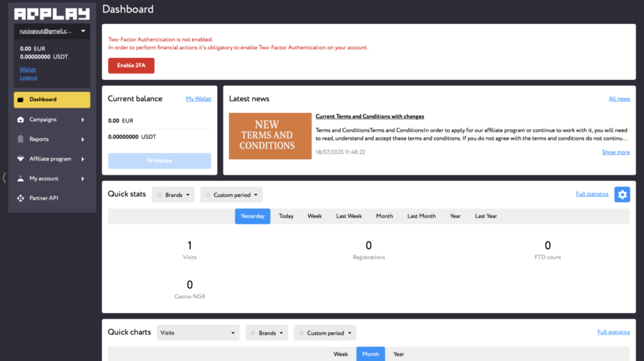Click the ADPLAY logo

[52, 14]
